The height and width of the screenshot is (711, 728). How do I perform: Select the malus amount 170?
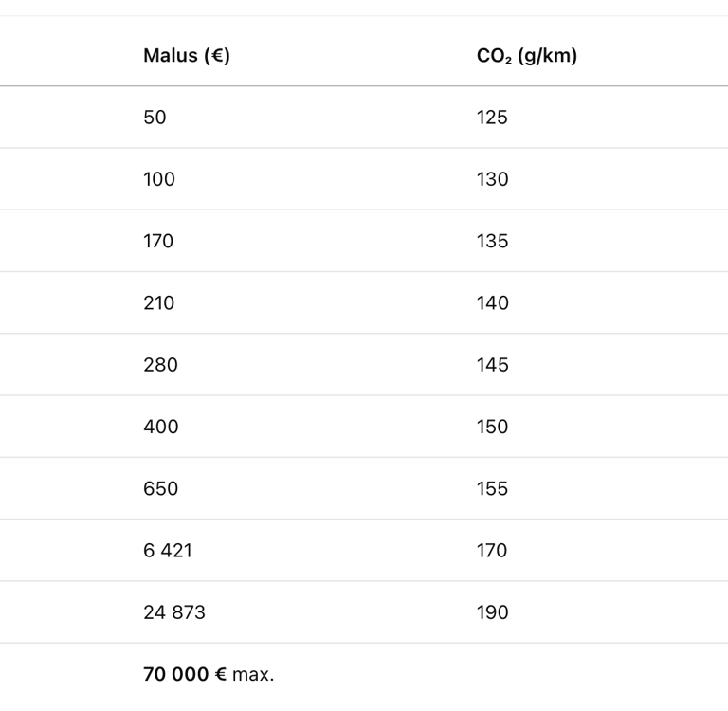tap(158, 241)
